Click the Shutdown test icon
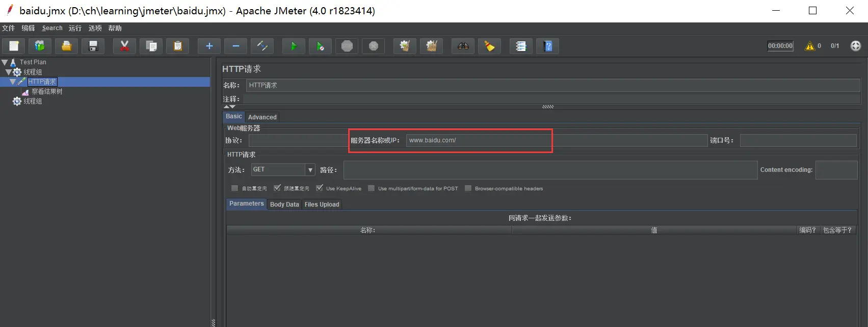Image resolution: width=868 pixels, height=327 pixels. [373, 46]
